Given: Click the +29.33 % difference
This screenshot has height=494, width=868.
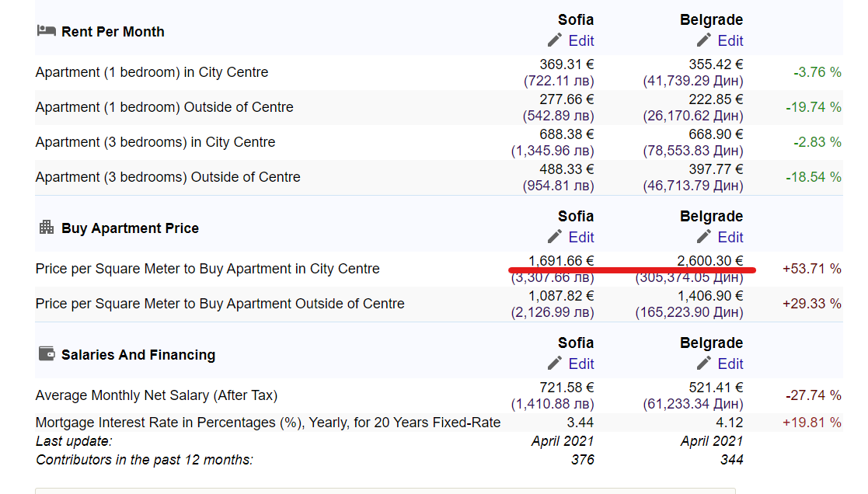Looking at the screenshot, I should [812, 304].
